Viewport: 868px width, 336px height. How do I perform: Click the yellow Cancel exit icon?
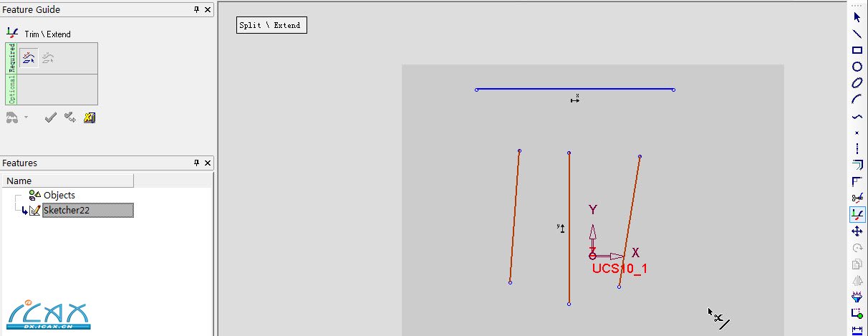point(90,117)
